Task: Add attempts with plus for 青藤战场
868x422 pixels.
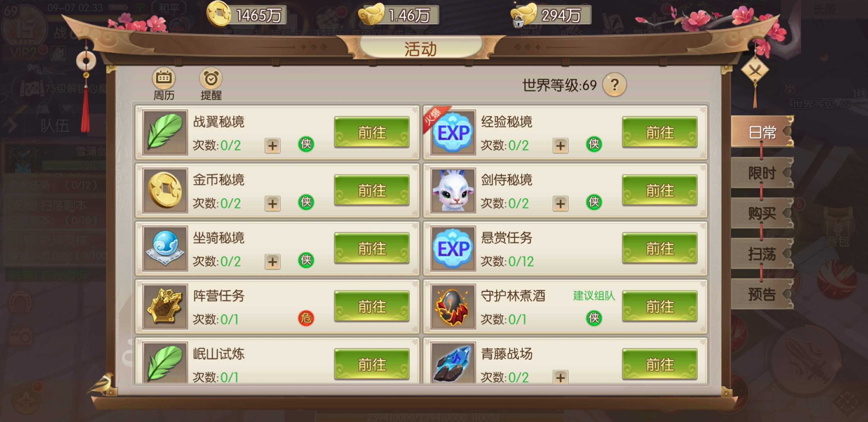Action: [560, 377]
